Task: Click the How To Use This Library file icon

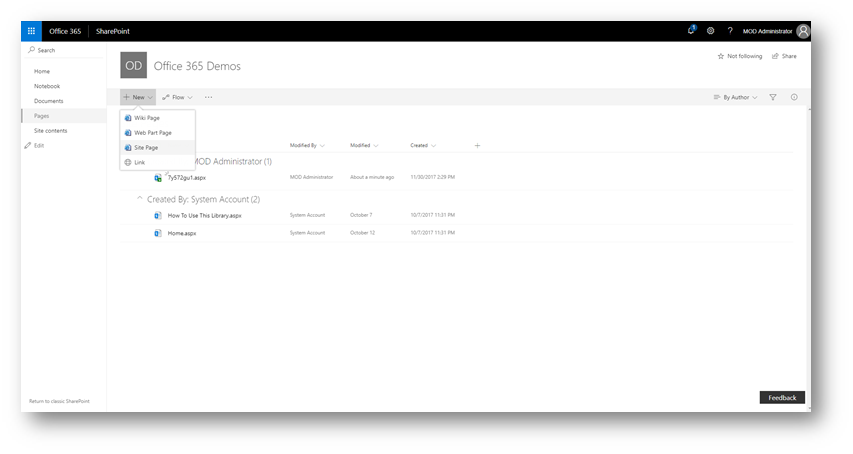Action: pyautogui.click(x=158, y=215)
